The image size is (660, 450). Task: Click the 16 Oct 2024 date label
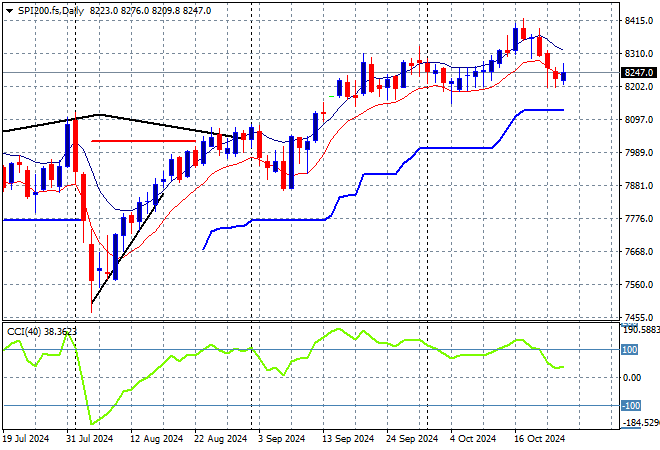(540, 439)
